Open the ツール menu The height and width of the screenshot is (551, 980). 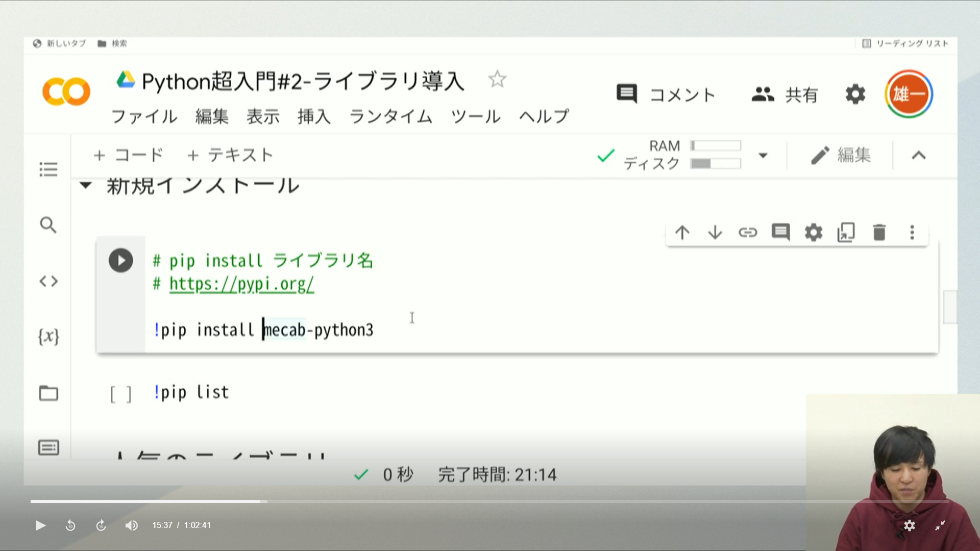coord(475,117)
